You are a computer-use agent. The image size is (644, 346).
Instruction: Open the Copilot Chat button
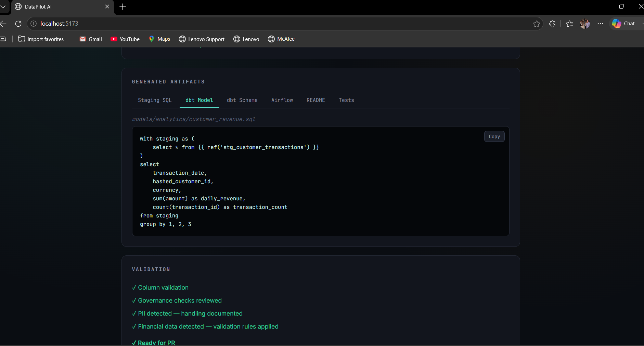(x=624, y=24)
